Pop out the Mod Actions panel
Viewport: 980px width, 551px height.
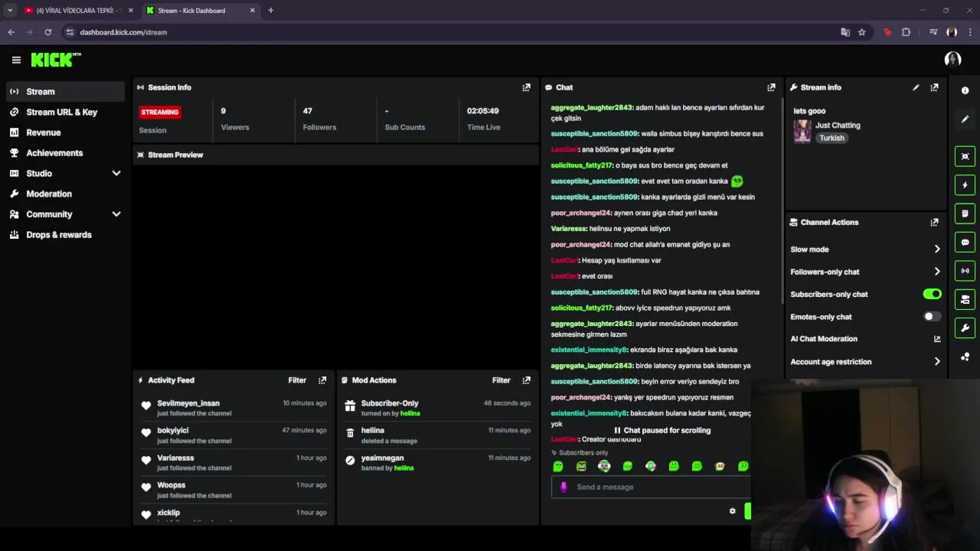pyautogui.click(x=526, y=380)
